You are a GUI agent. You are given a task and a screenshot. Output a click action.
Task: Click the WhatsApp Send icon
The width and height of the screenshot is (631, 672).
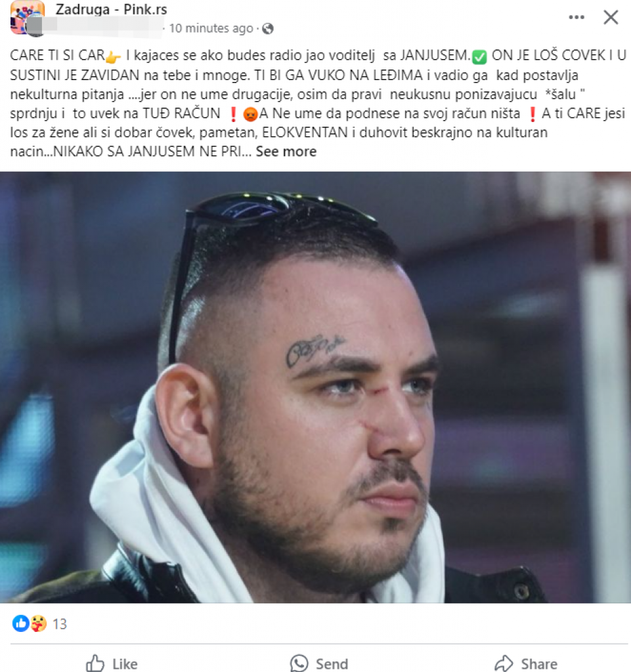(299, 663)
